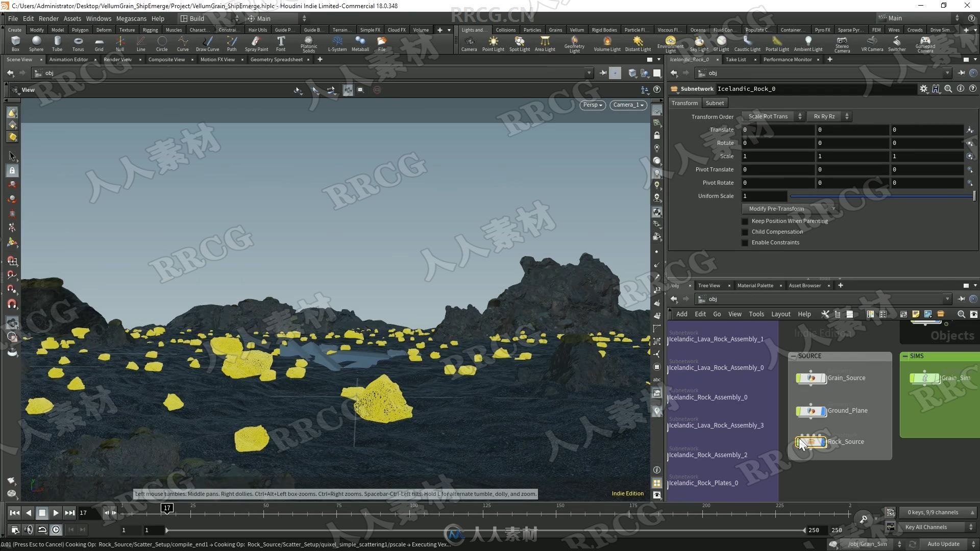This screenshot has width=980, height=551.
Task: Click the node name field Icelandic_Rock_0
Action: [816, 89]
